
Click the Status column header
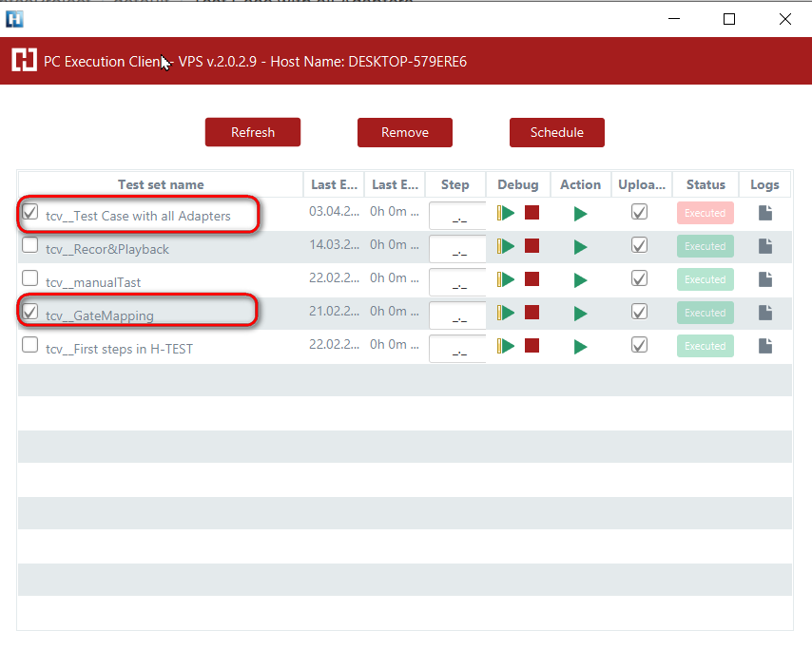(706, 184)
